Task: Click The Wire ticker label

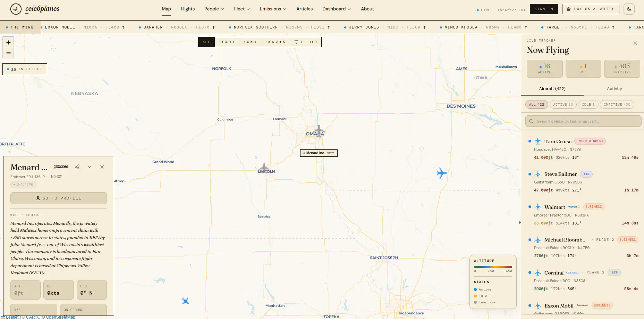Action: click(20, 27)
